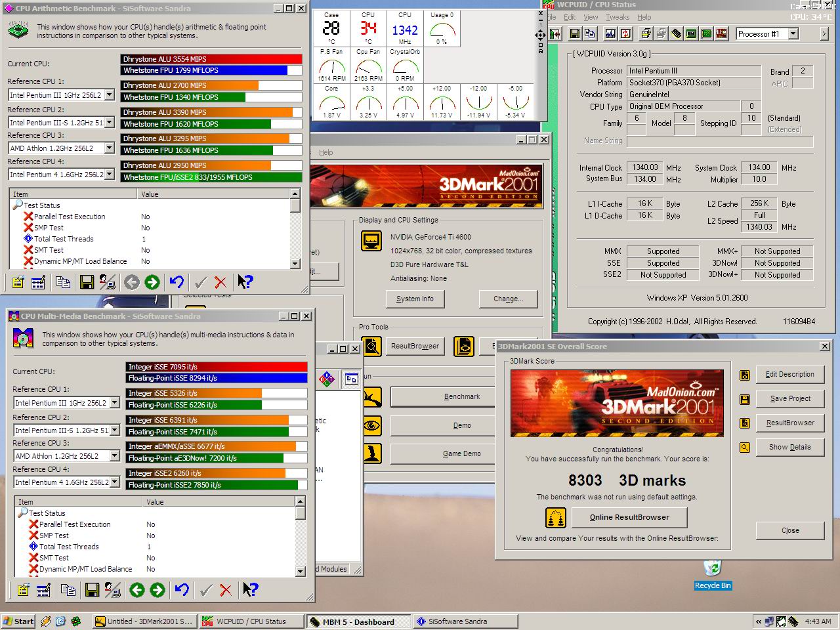Click red X Cancel icon in CPU Arithmetic Benchmark
This screenshot has height=630, width=840.
pos(220,282)
